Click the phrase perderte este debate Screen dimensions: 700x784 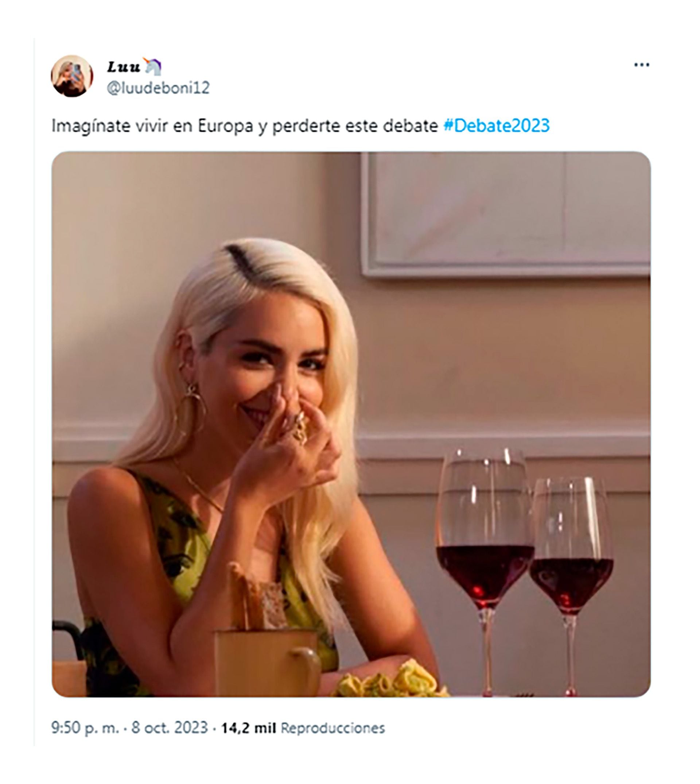[x=355, y=126]
